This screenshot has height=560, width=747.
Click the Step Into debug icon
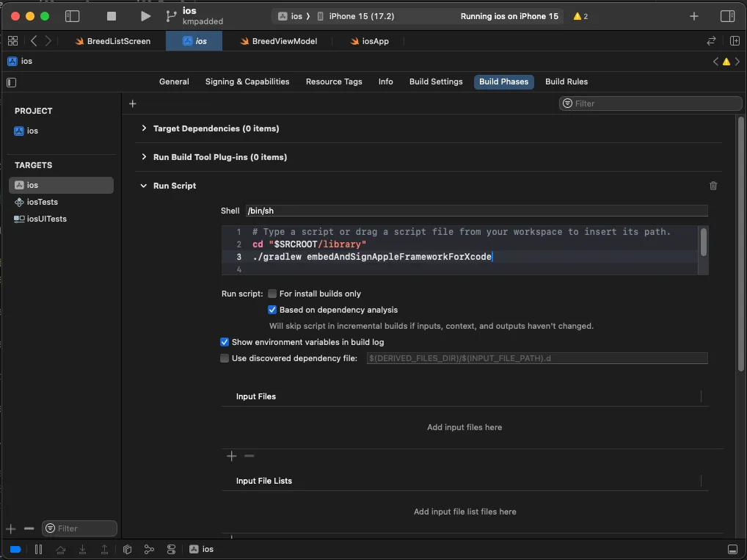82,549
